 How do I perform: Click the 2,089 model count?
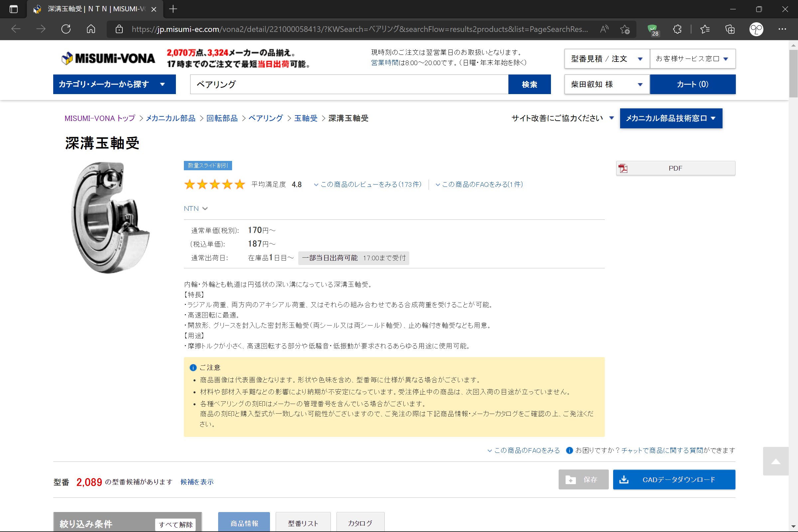click(89, 482)
